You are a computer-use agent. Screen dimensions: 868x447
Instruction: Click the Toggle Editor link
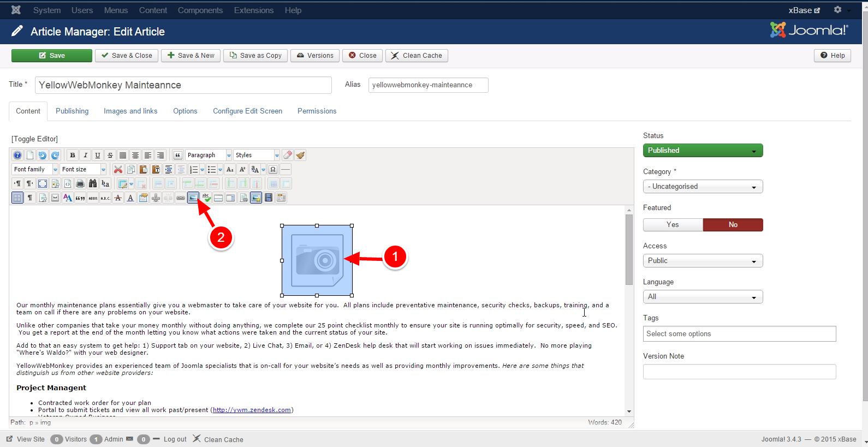point(34,139)
